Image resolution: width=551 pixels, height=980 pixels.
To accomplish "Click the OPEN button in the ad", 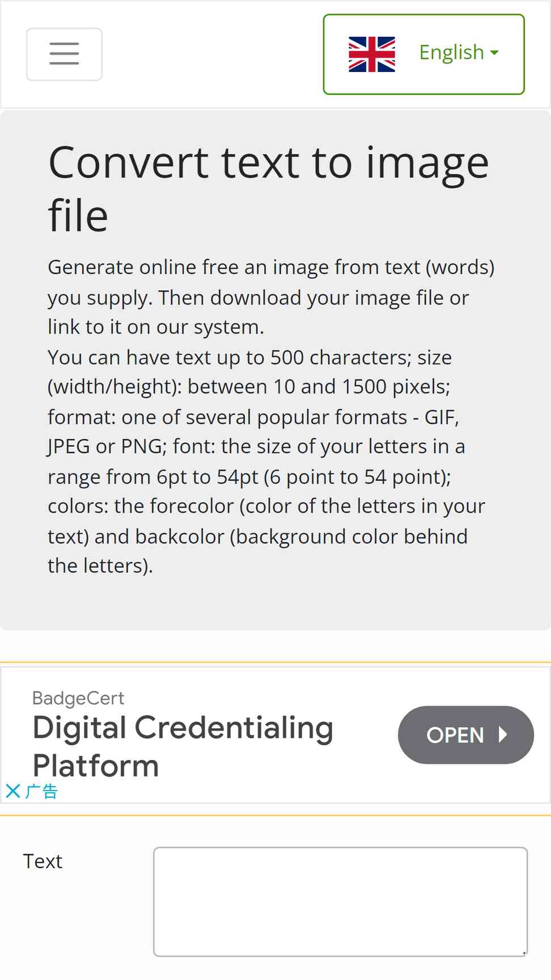I will pos(465,734).
